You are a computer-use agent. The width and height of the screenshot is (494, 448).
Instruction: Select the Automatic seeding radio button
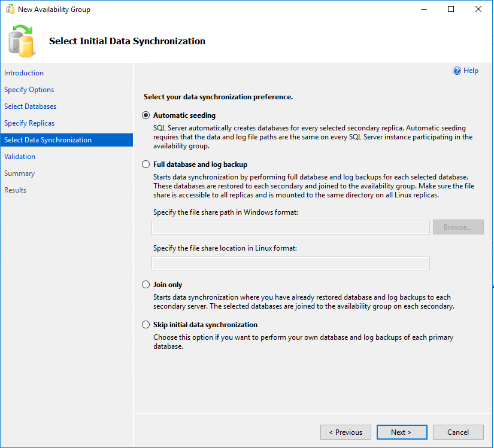[x=146, y=115]
